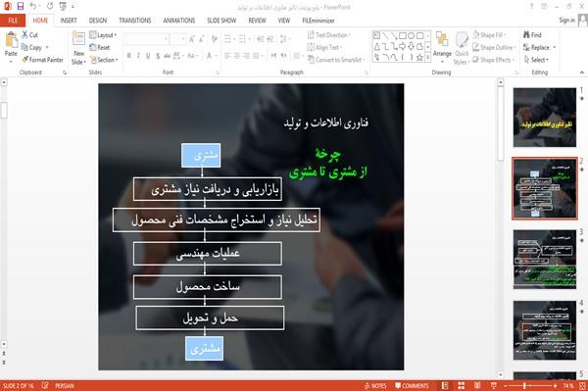
Task: Open the Notes pane from status bar
Action: [375, 386]
